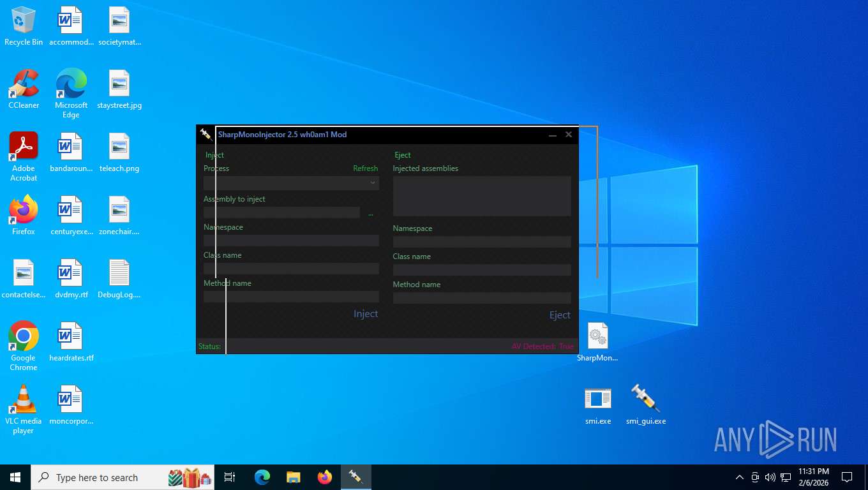
Task: Focus the Inject Class name field
Action: pyautogui.click(x=291, y=269)
